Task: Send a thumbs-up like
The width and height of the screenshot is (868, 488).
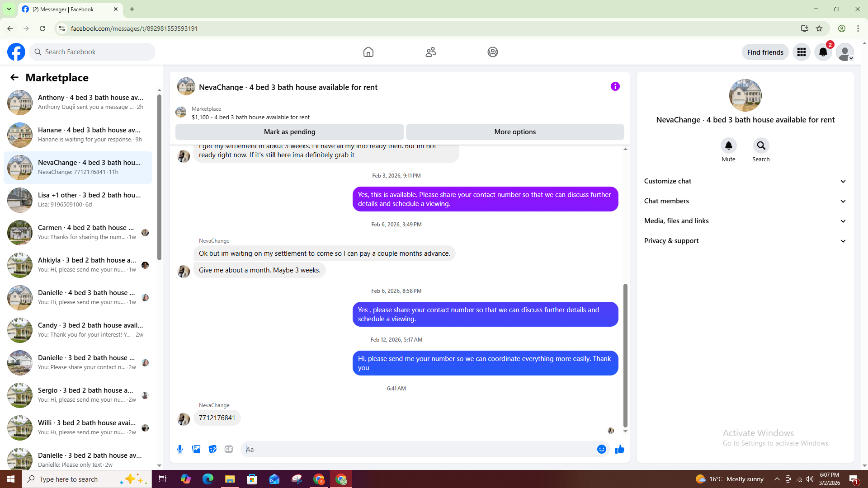Action: tap(620, 449)
